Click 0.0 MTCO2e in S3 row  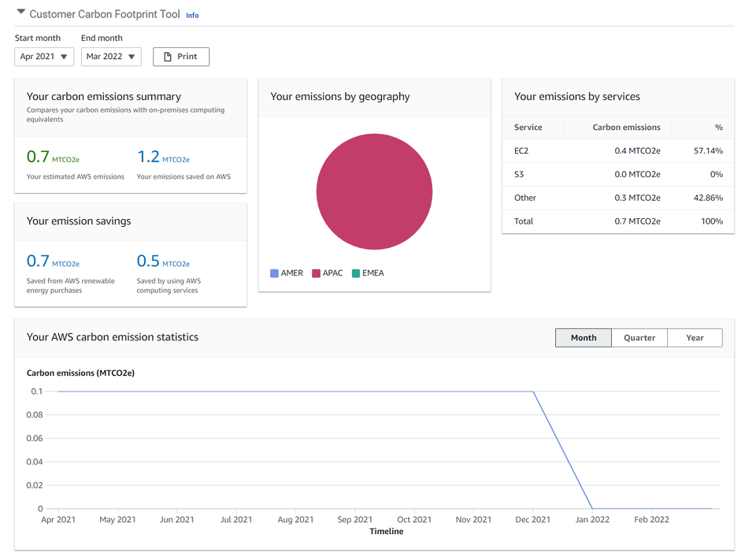637,175
